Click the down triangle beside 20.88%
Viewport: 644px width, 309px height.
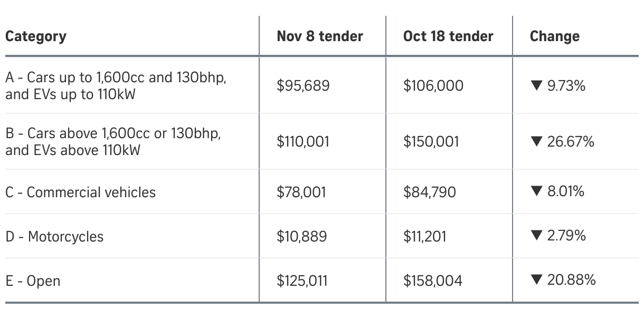(x=536, y=280)
